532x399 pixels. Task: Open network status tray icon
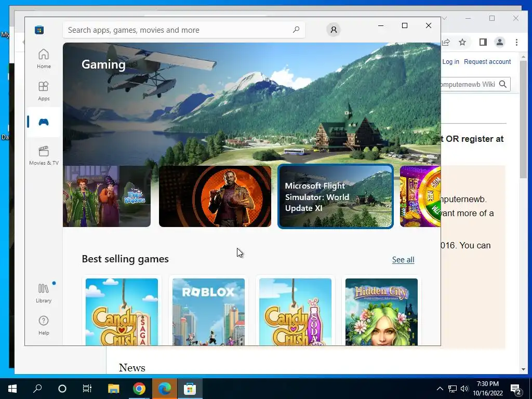[x=453, y=389]
